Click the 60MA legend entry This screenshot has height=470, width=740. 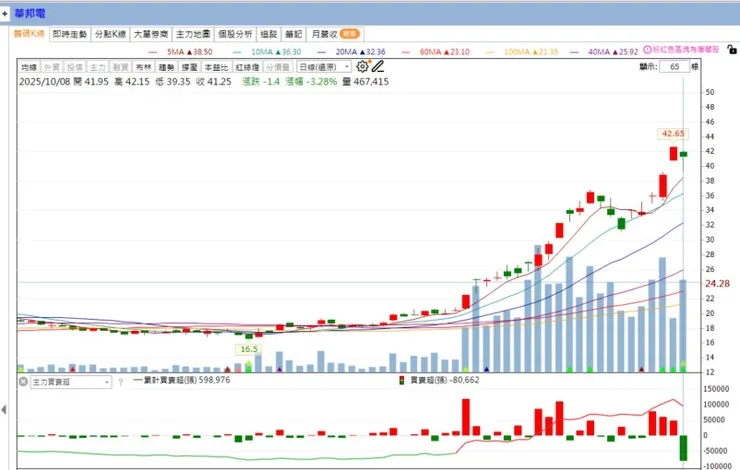pyautogui.click(x=436, y=52)
